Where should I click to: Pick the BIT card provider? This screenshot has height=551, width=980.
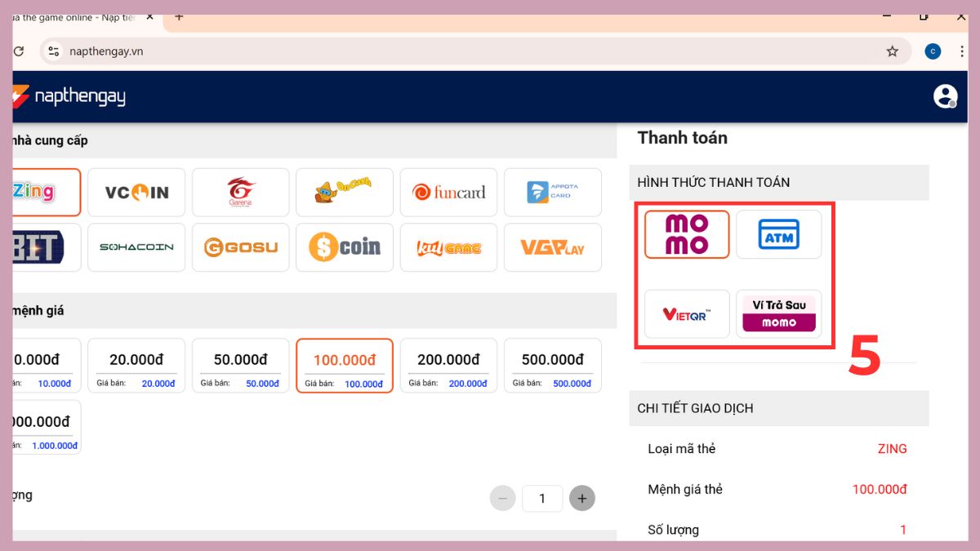click(x=47, y=247)
